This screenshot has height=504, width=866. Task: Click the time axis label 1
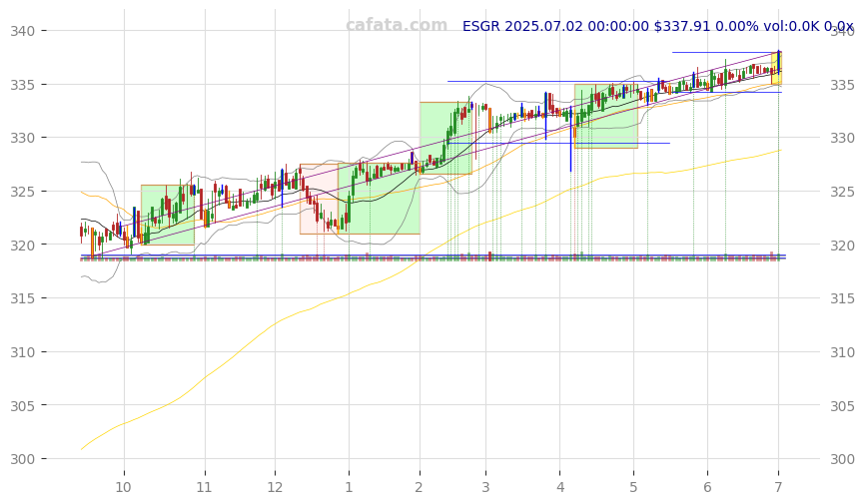pyautogui.click(x=349, y=487)
